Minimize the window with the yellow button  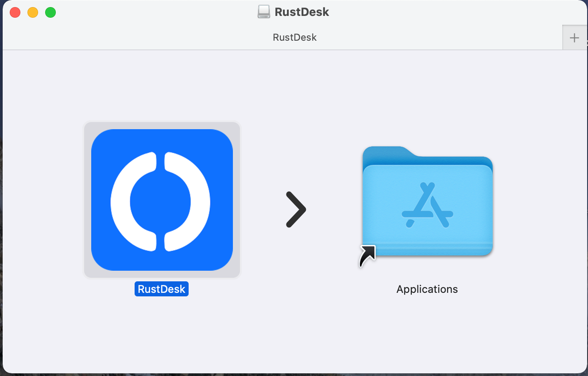pos(33,12)
